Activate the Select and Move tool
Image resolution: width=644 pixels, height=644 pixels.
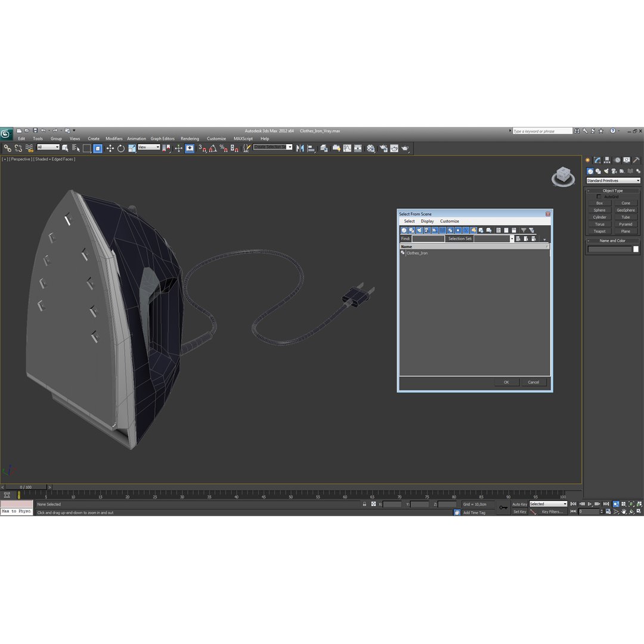click(x=110, y=148)
